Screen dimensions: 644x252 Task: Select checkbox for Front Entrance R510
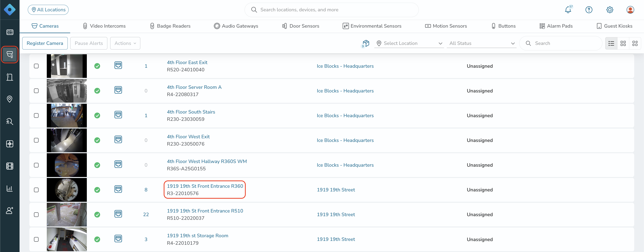tap(36, 214)
